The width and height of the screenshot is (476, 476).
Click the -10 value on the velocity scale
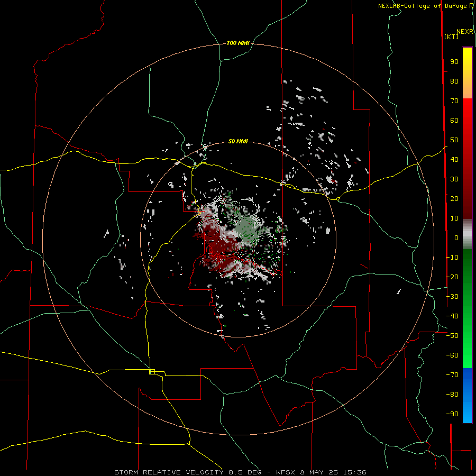(452, 258)
